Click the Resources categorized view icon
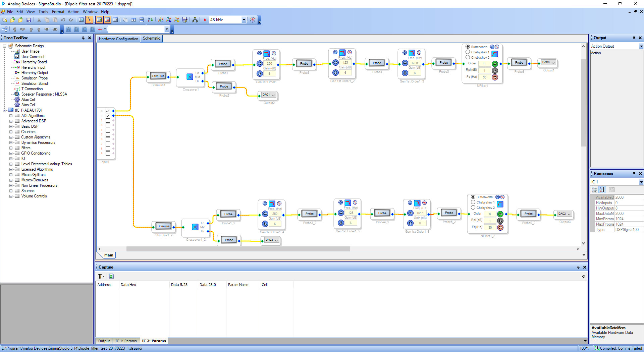Screen dimensions: 644x352 pyautogui.click(x=594, y=190)
